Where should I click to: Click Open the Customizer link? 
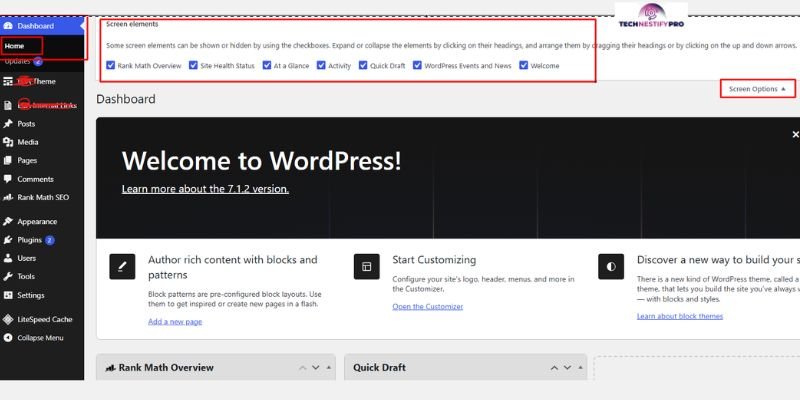(x=428, y=307)
